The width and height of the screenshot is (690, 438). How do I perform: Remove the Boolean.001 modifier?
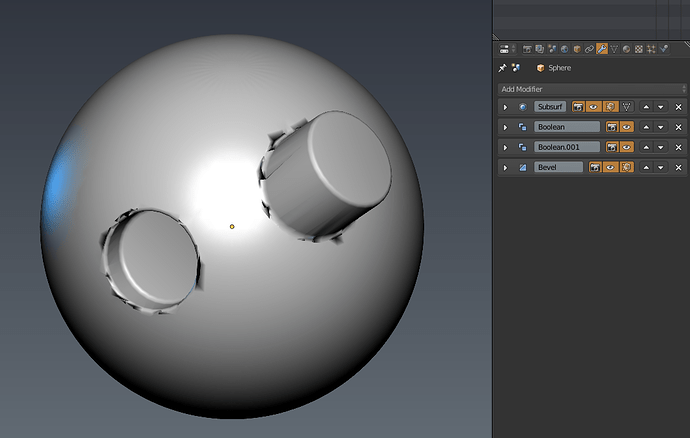679,147
